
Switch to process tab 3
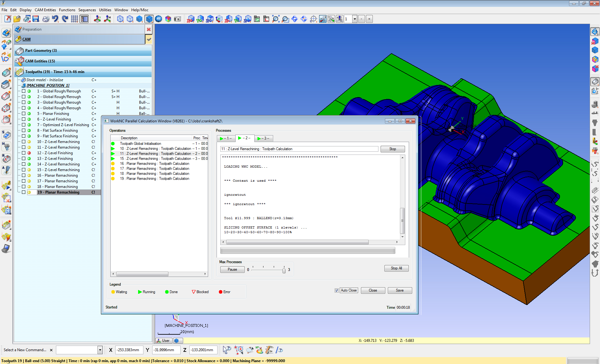pyautogui.click(x=263, y=138)
